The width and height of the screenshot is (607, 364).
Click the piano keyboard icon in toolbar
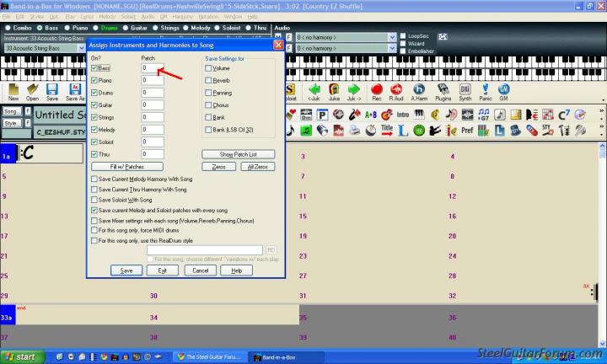pos(419,115)
